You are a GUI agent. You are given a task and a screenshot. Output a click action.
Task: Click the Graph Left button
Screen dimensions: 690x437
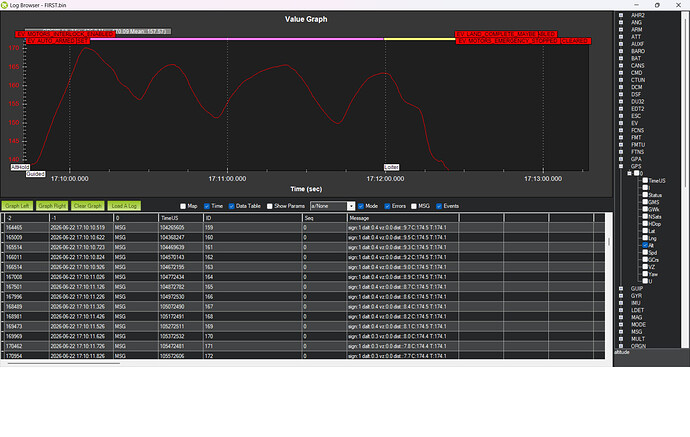coord(17,206)
